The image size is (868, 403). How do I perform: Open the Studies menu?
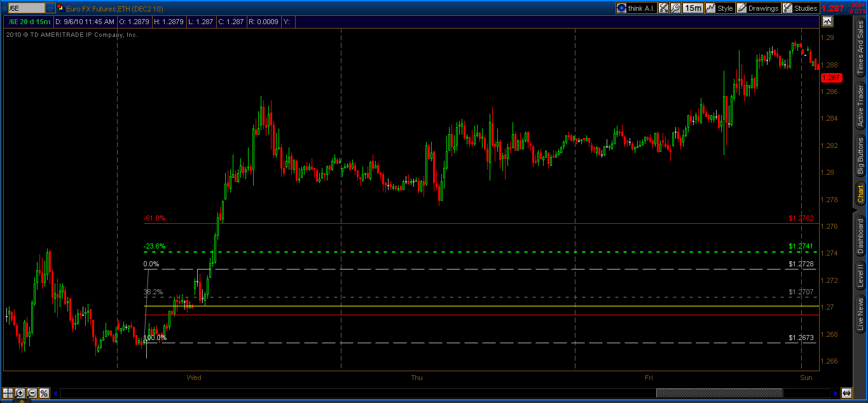click(x=801, y=8)
